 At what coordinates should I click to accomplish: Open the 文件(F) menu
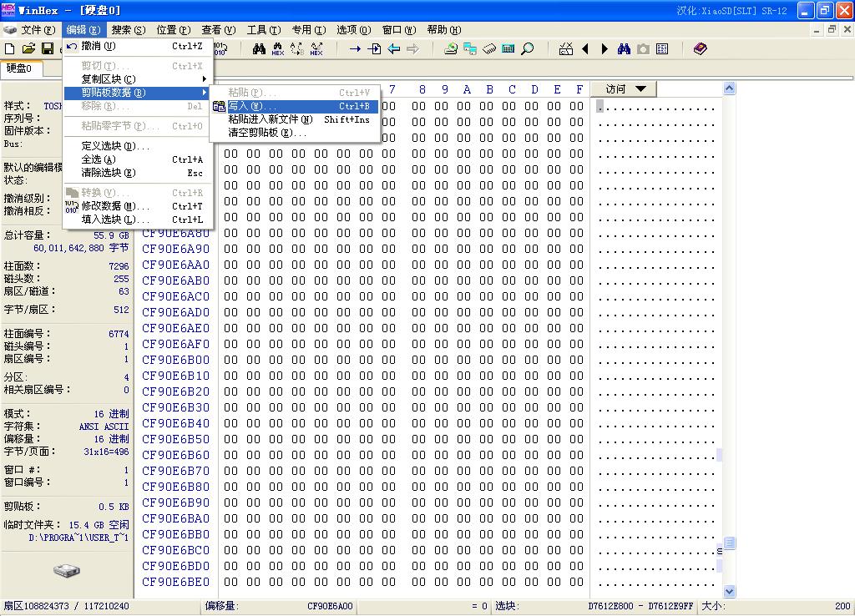[38, 30]
